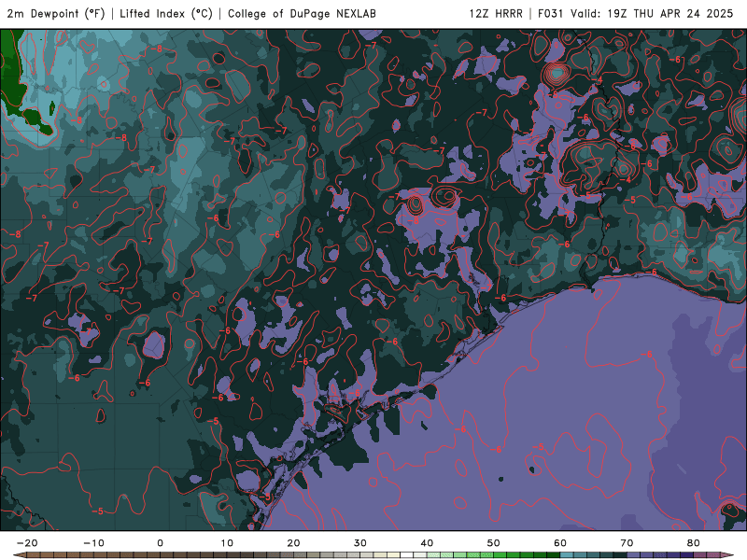Click the "2m Dewpoint (°F)" title text

[x=55, y=13]
